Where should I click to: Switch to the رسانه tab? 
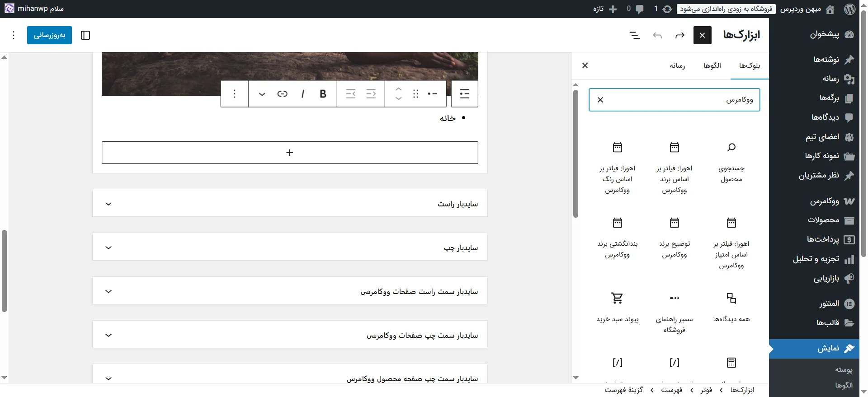point(677,66)
